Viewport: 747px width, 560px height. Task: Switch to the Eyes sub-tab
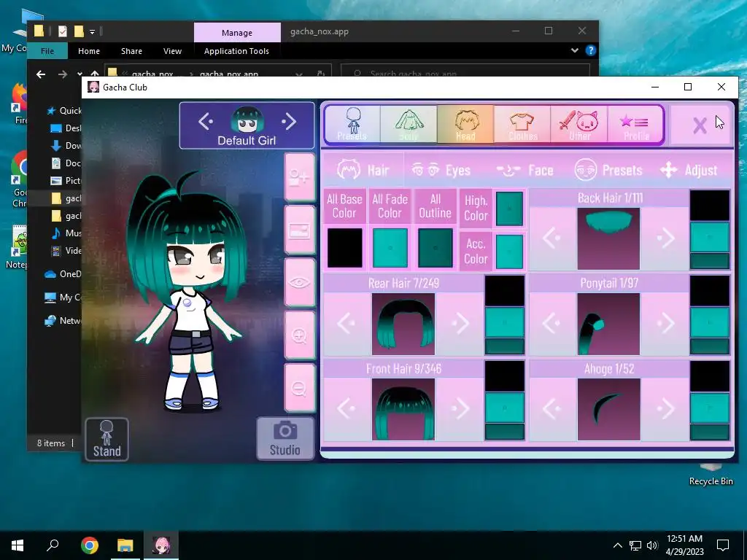click(441, 170)
